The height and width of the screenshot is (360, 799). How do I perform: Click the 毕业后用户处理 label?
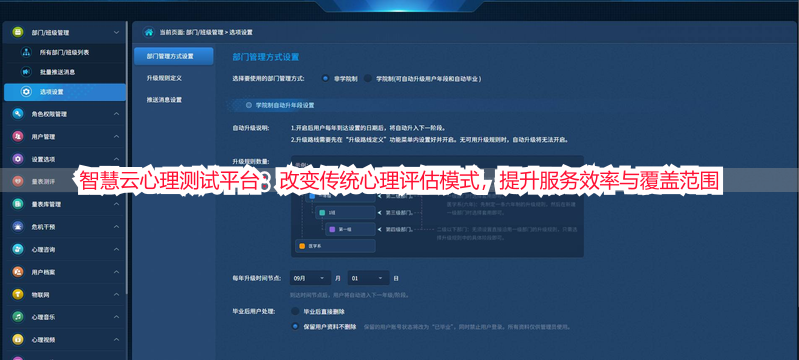(254, 311)
